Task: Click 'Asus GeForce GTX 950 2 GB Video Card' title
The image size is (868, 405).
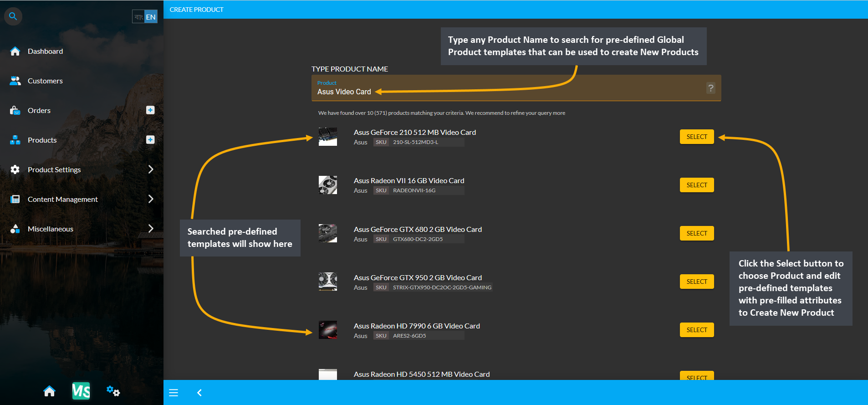Action: point(418,277)
